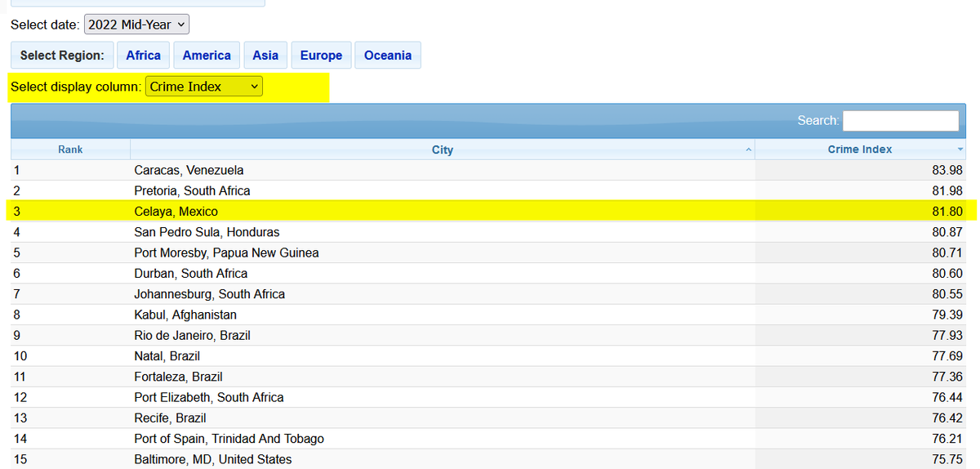Sort table by Crime Index column header
The height and width of the screenshot is (469, 980).
coord(862,150)
